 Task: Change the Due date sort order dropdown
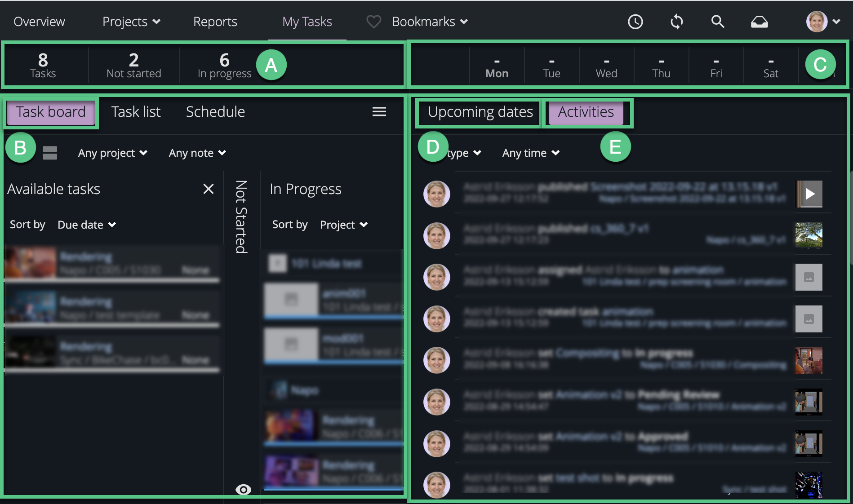pyautogui.click(x=86, y=225)
